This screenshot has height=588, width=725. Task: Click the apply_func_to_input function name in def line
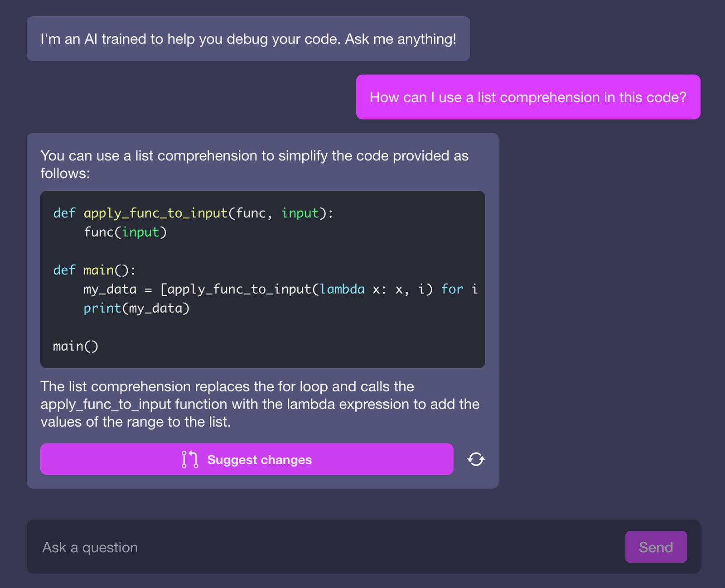[x=155, y=213]
